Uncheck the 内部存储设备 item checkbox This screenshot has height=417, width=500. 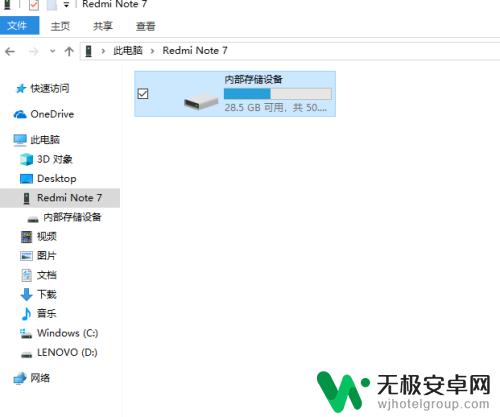pyautogui.click(x=143, y=94)
